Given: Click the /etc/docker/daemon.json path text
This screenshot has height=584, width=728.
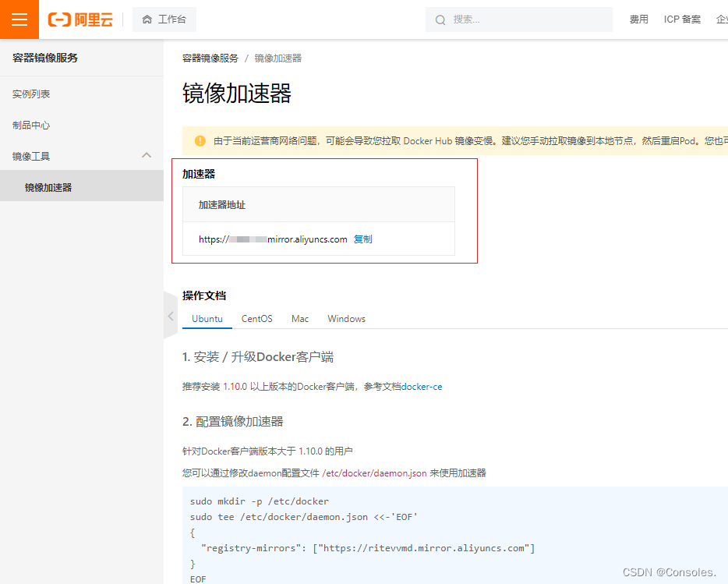Looking at the screenshot, I should tap(374, 473).
